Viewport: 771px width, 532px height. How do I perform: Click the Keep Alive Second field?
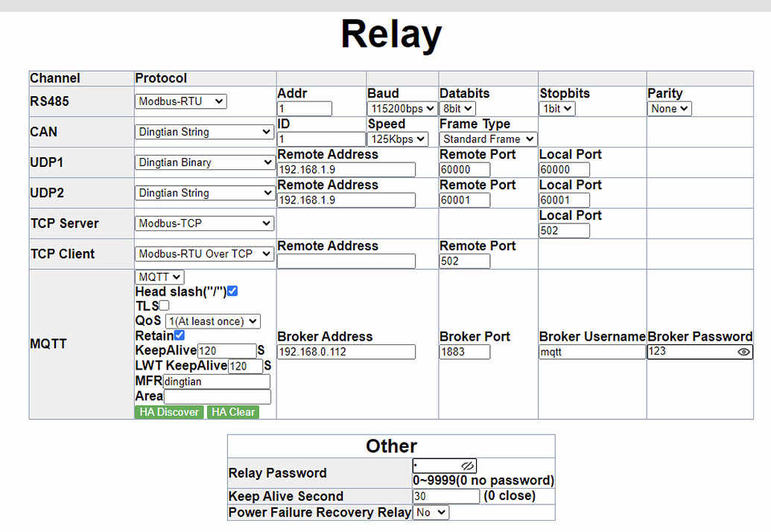(446, 496)
